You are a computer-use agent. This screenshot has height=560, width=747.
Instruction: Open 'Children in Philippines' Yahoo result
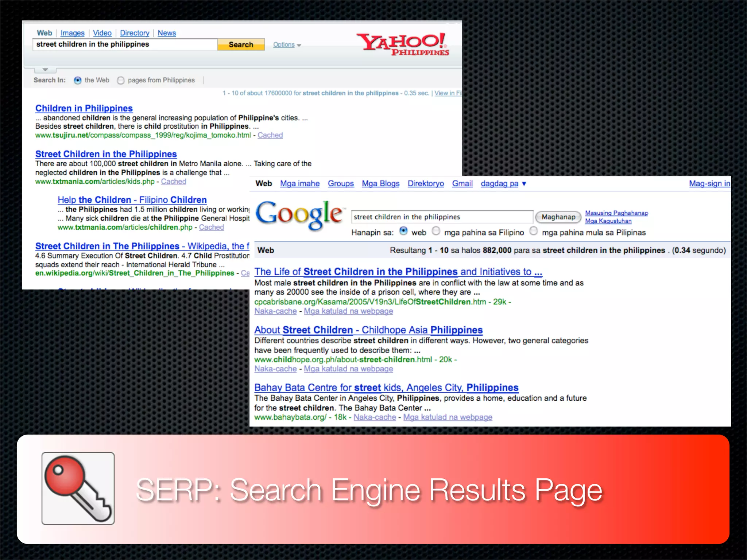(x=84, y=108)
